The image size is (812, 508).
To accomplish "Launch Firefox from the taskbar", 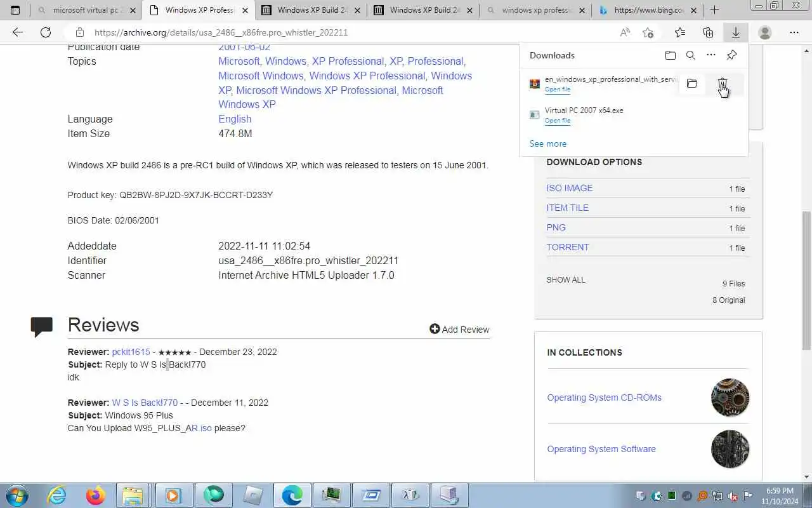I will tap(96, 495).
